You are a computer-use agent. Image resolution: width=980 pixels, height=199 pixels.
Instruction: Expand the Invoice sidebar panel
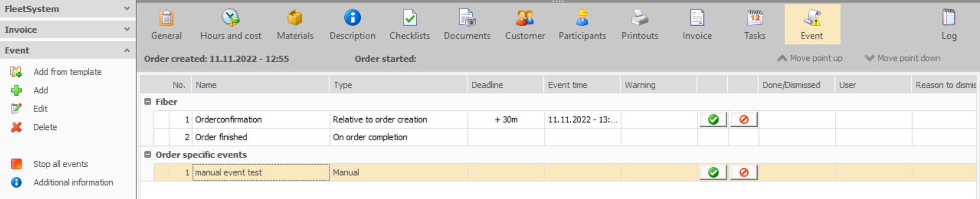[x=127, y=30]
